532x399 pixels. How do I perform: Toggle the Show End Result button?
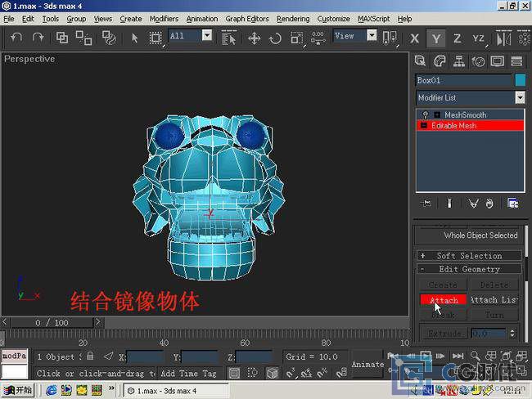[x=449, y=203]
